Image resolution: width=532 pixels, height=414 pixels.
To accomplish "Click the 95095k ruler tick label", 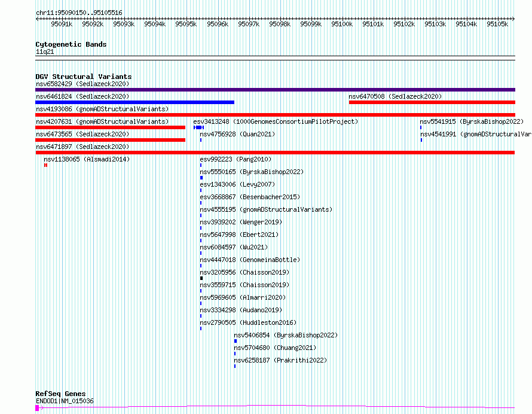I will pos(186,24).
